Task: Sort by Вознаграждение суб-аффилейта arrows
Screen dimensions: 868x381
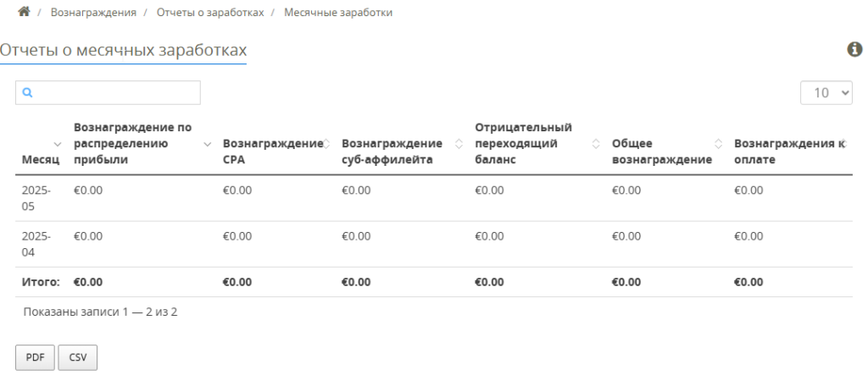Action: click(459, 144)
